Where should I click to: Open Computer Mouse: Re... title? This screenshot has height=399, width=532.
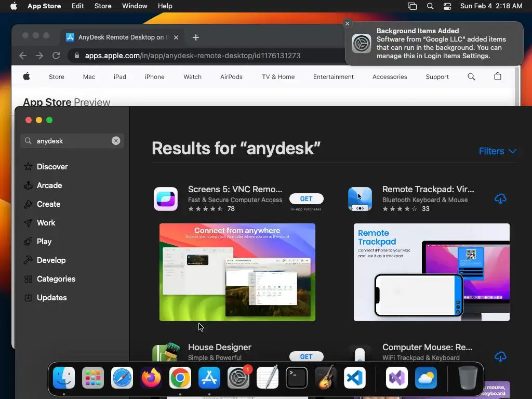pyautogui.click(x=427, y=347)
